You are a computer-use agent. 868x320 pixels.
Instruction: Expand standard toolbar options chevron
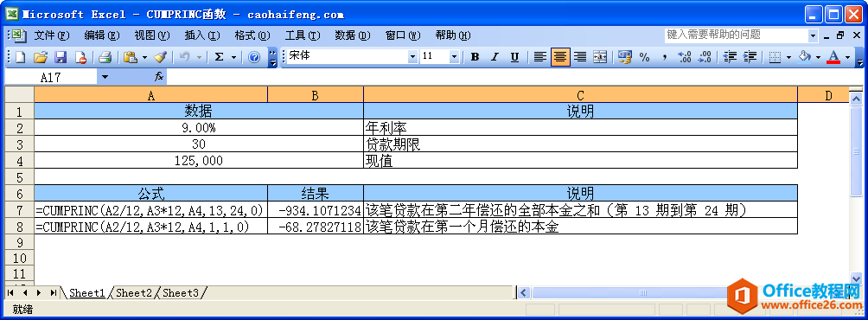[273, 57]
